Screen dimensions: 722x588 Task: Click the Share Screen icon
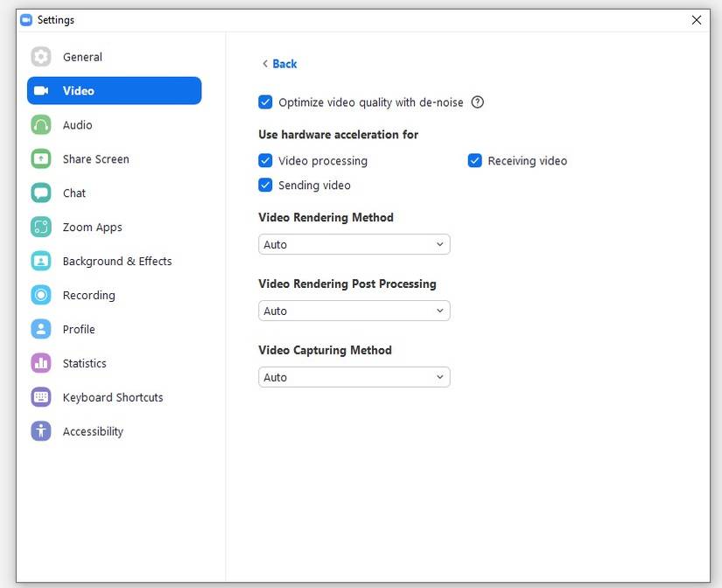[x=41, y=159]
